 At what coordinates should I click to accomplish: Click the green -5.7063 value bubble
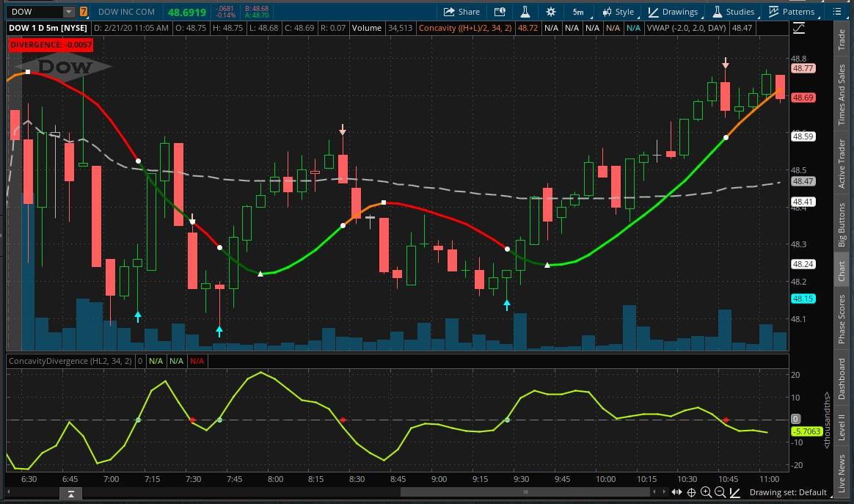806,431
